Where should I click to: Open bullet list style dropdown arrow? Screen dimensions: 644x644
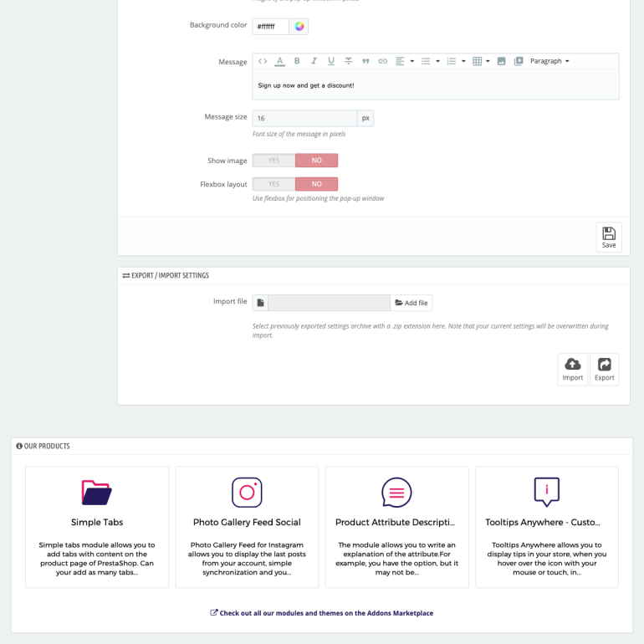pos(437,61)
